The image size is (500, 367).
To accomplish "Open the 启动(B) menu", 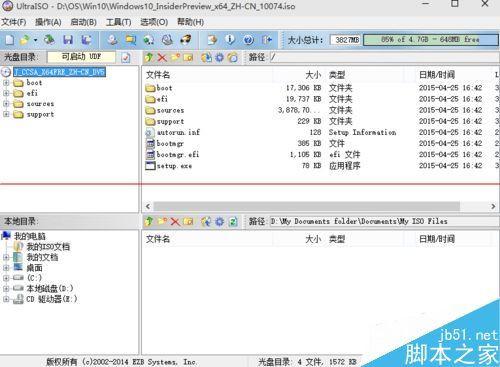I will coord(83,22).
